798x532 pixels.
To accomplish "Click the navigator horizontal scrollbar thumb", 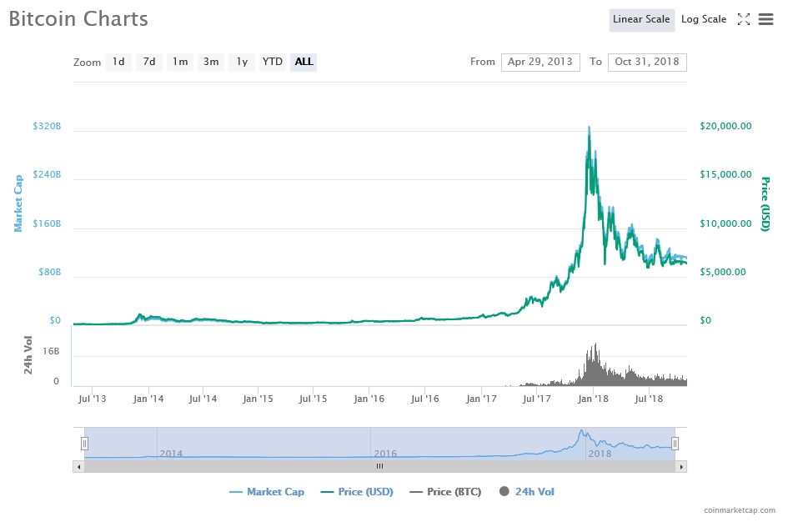I will (x=379, y=467).
